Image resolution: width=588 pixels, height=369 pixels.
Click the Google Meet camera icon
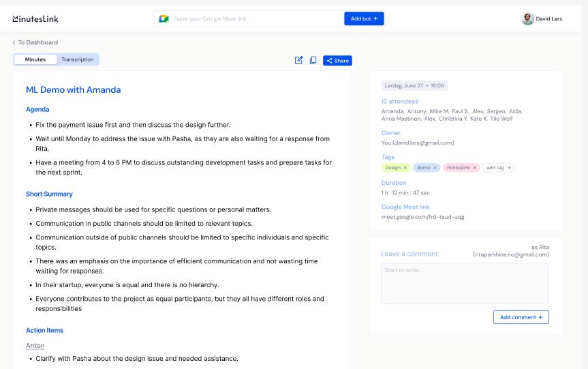(x=164, y=18)
